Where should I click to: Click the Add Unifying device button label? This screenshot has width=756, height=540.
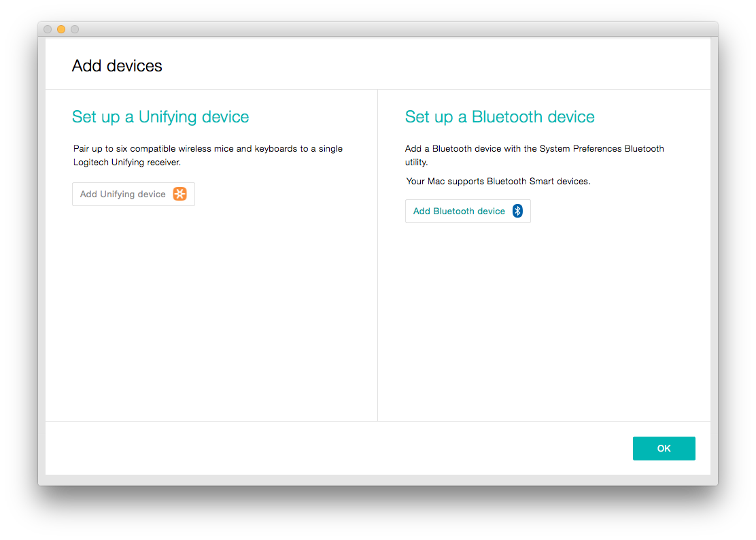(122, 194)
